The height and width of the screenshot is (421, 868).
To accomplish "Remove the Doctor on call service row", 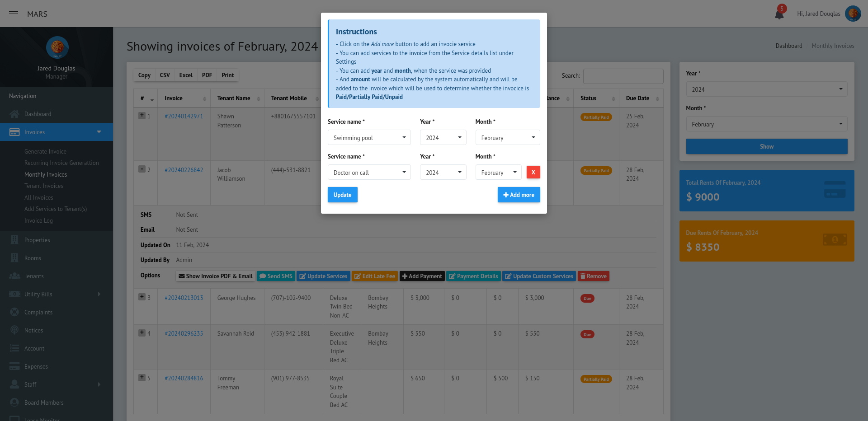I will 533,172.
